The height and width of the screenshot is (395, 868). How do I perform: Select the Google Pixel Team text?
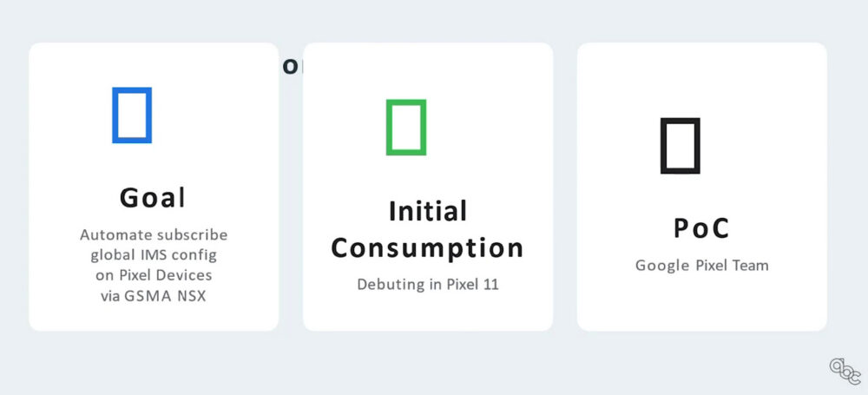point(702,266)
